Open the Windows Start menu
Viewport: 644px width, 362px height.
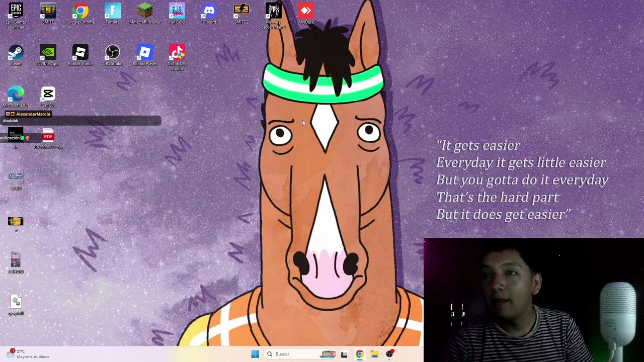(x=255, y=354)
